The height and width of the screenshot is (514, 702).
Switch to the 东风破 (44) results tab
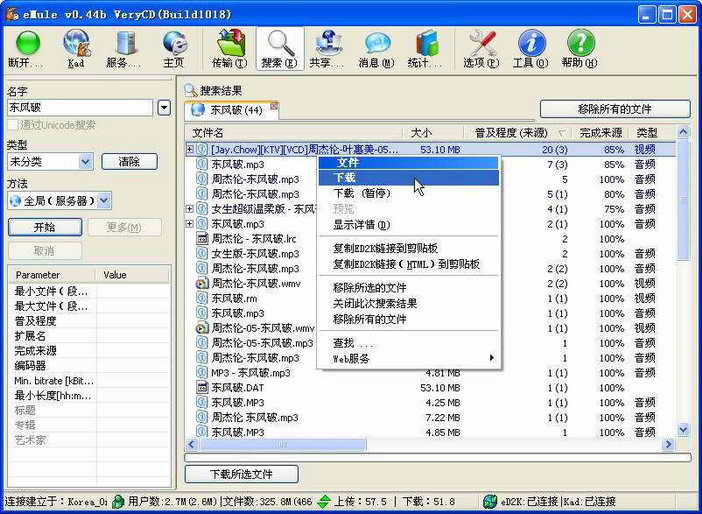[x=228, y=109]
